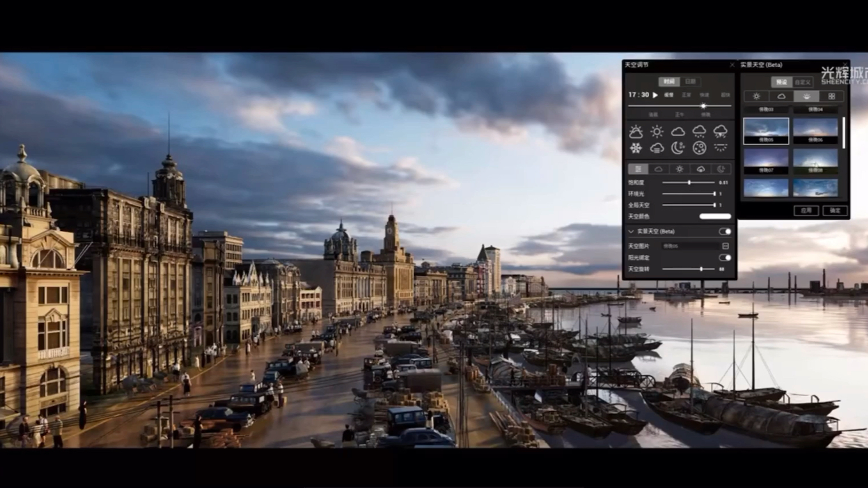Image resolution: width=868 pixels, height=488 pixels.
Task: Select the snowflake weather icon
Action: (x=636, y=148)
